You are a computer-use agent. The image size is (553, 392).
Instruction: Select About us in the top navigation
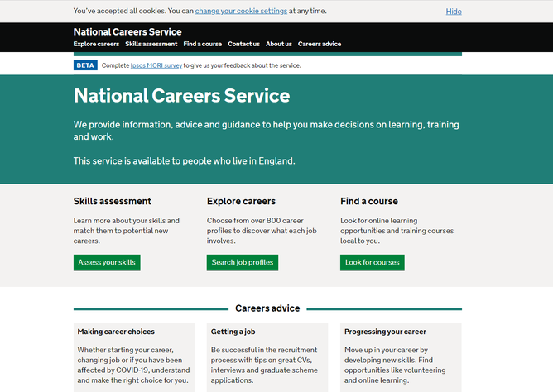tap(279, 44)
